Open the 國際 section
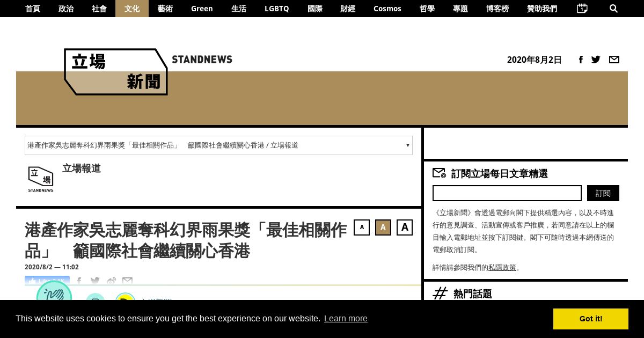Viewport: 644px width, 338px height. [315, 9]
